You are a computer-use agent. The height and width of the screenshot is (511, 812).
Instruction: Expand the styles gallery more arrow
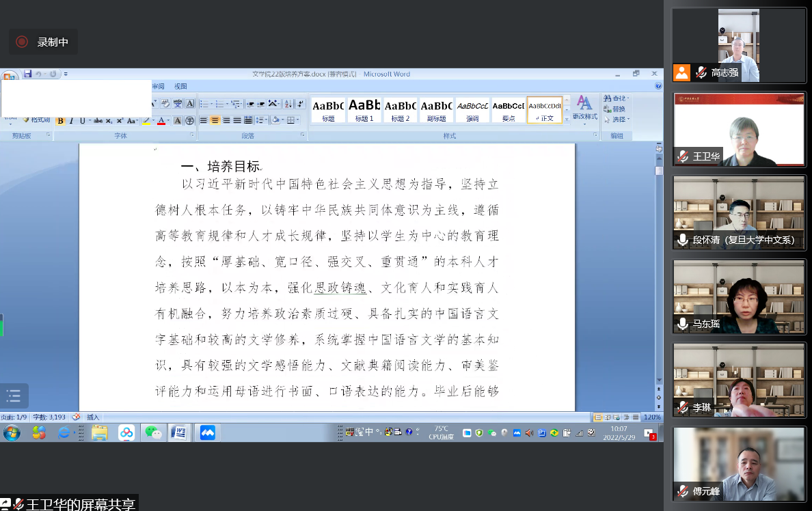coord(567,120)
